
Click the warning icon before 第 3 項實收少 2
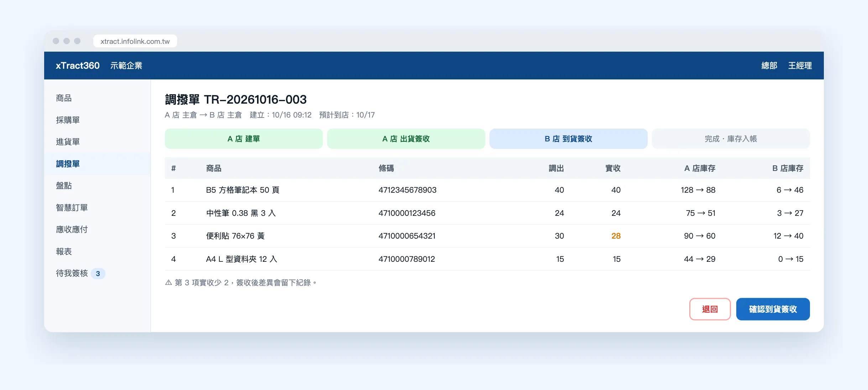(168, 282)
